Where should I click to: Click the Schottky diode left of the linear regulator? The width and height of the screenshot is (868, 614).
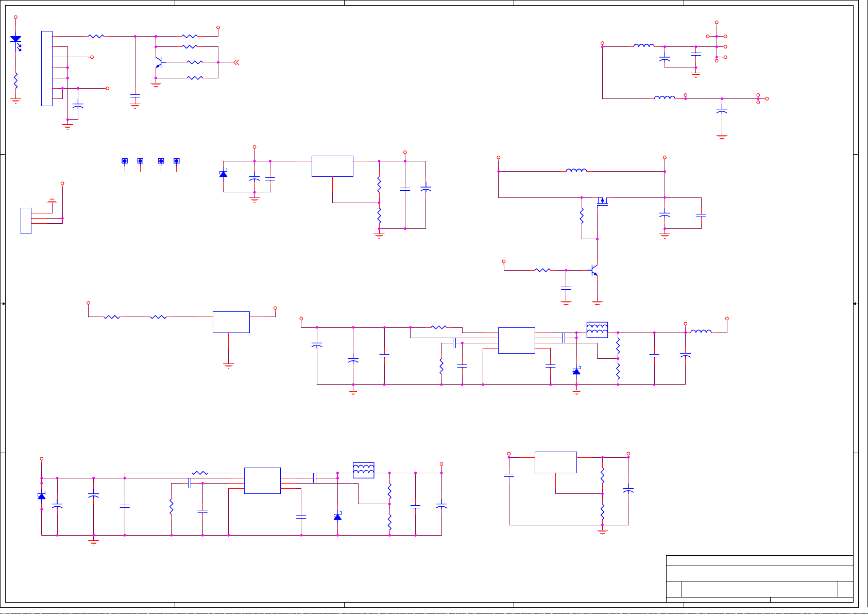tap(223, 174)
